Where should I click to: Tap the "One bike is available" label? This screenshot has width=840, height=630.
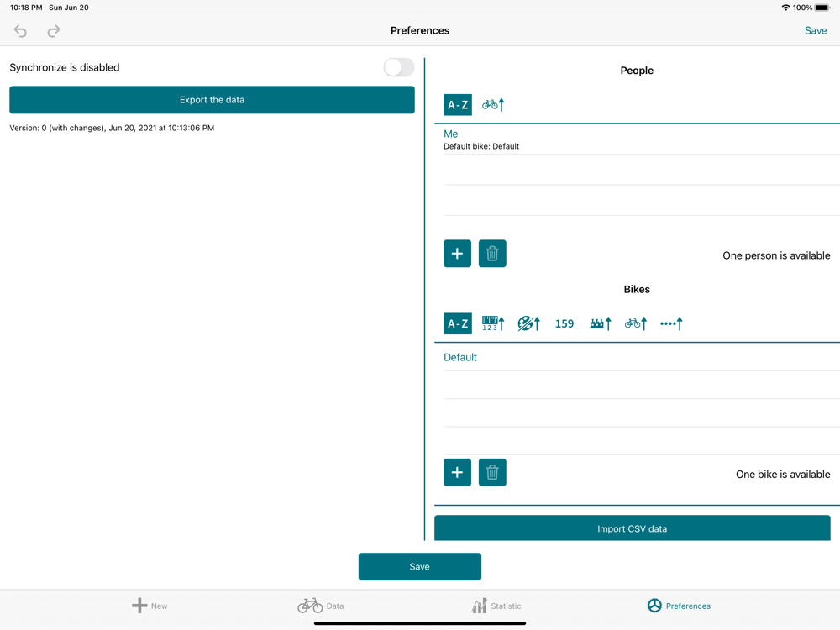click(x=783, y=474)
